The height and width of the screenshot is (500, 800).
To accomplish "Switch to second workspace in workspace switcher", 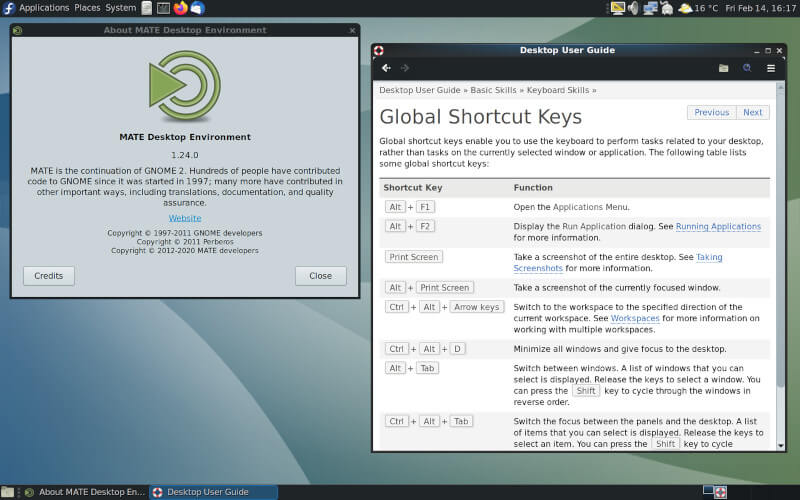I will [x=720, y=492].
